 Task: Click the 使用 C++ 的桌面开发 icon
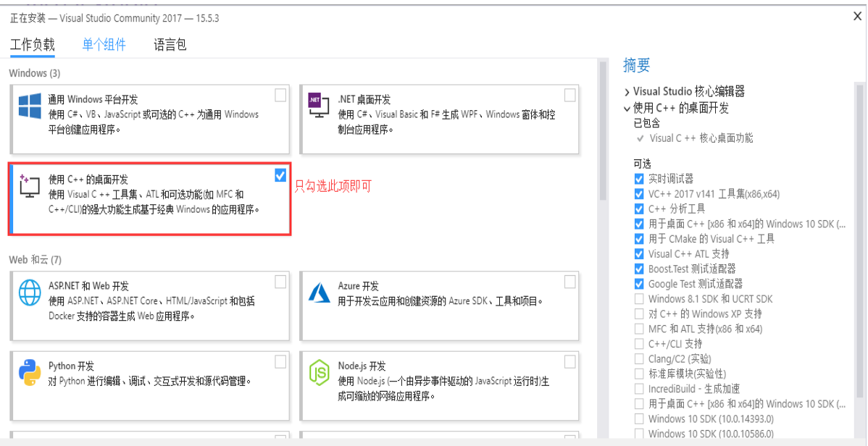click(x=29, y=187)
